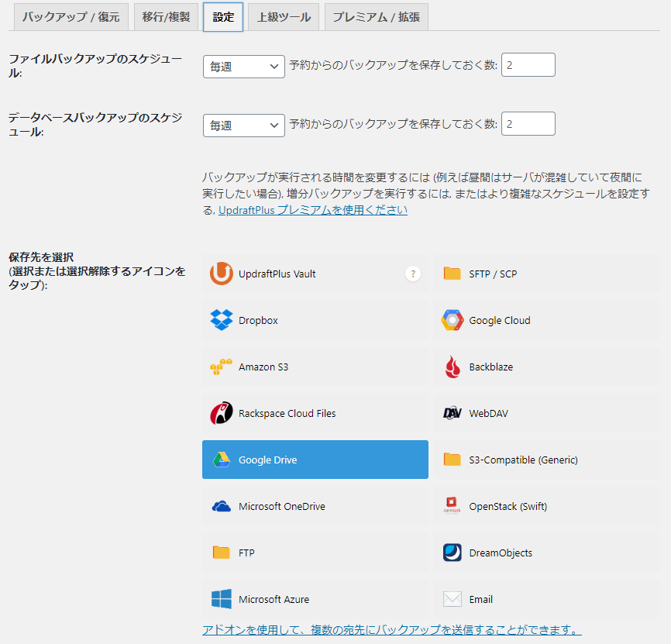Select the OpenStack (Swift) text label

click(x=508, y=507)
